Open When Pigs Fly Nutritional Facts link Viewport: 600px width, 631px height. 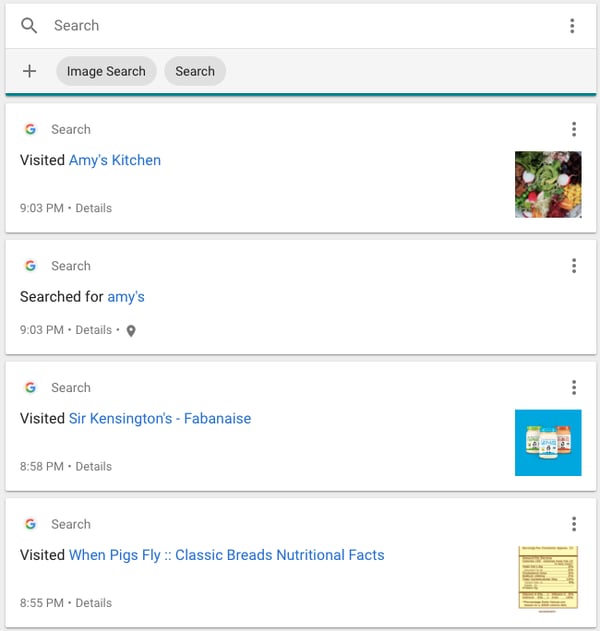point(226,555)
